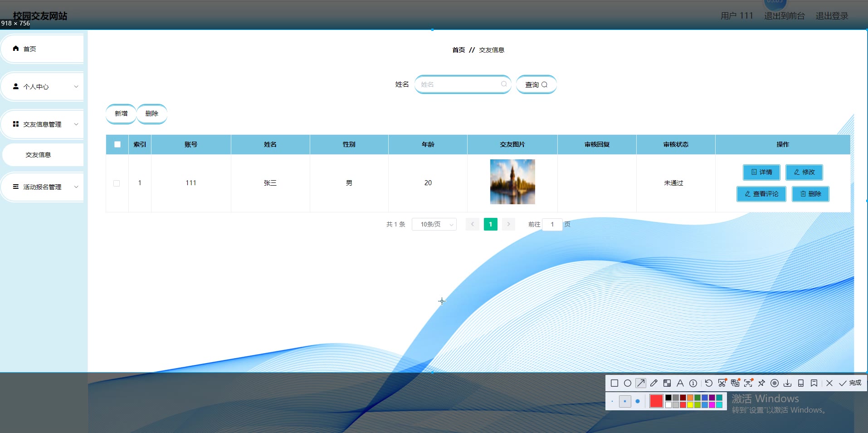Open the 10条/页 page size dropdown
868x433 pixels.
point(434,224)
